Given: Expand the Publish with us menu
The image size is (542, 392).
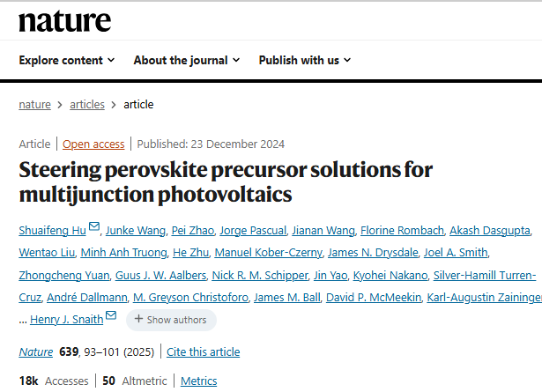Looking at the screenshot, I should 305,60.
